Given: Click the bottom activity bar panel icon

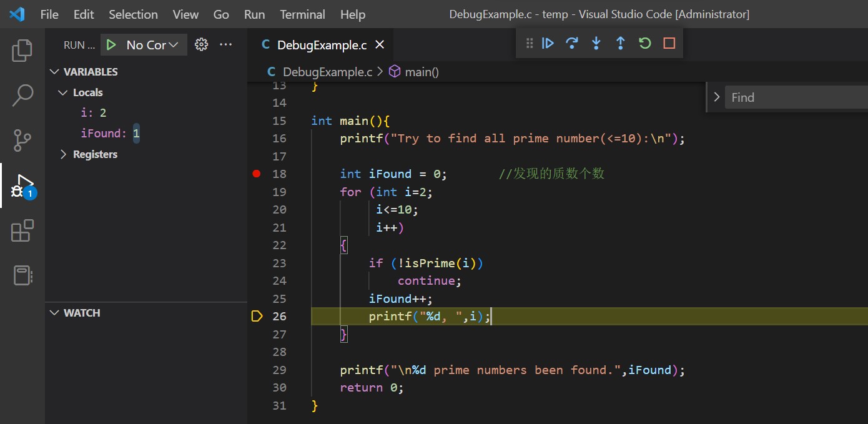Looking at the screenshot, I should [x=22, y=275].
